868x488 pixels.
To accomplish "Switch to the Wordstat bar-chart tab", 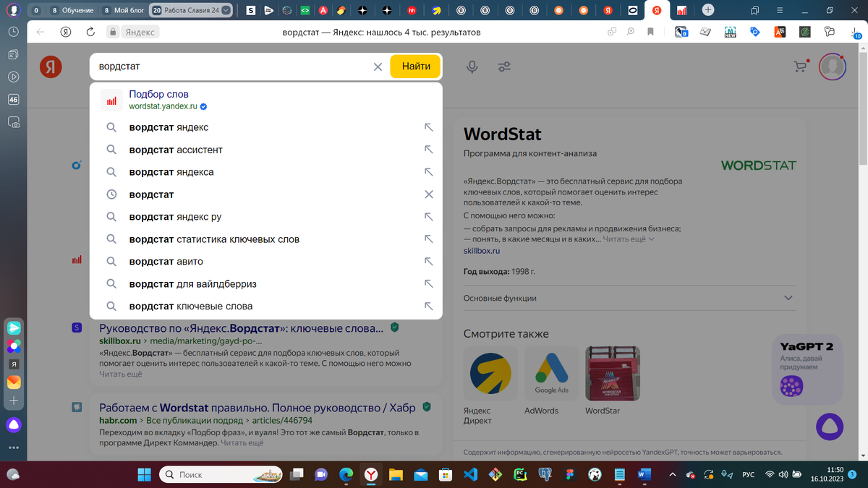I will coord(681,10).
